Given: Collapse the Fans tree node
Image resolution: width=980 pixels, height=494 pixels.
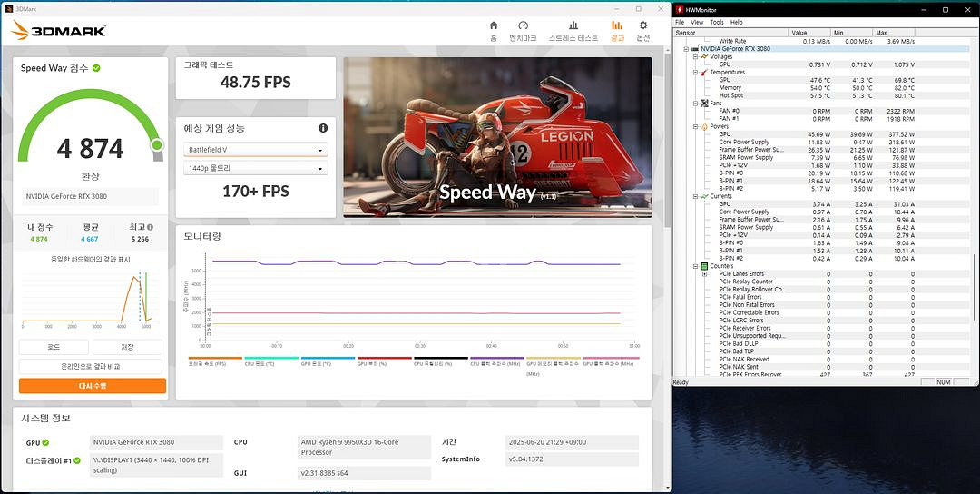Looking at the screenshot, I should [x=694, y=104].
